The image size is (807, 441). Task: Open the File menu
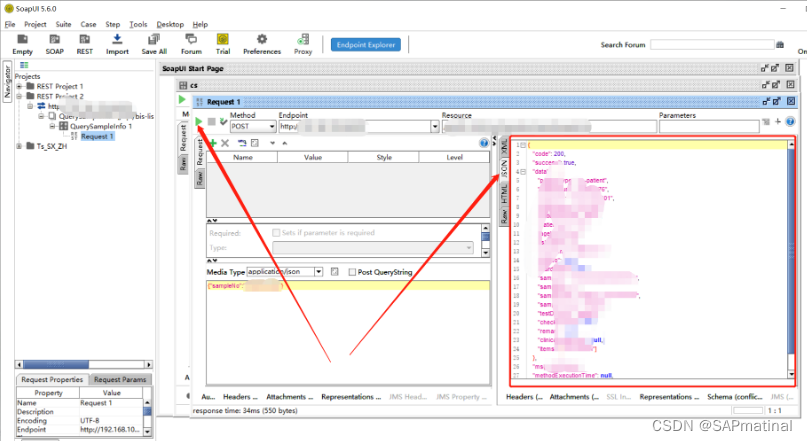tap(10, 24)
